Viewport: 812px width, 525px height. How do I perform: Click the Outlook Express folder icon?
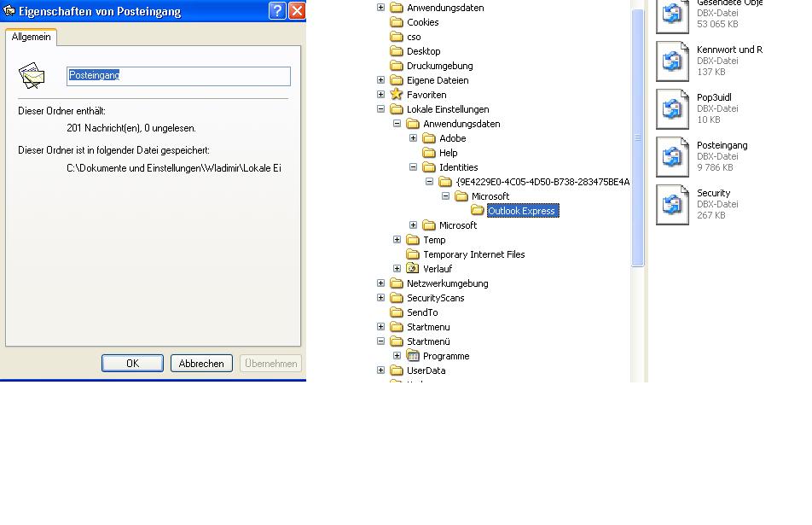click(x=478, y=210)
